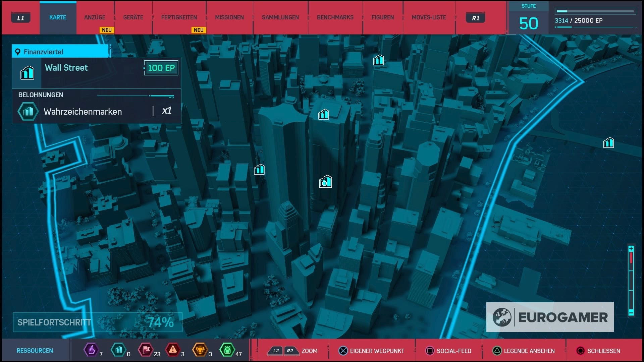
Task: Click the Belohnungen heading
Action: pos(41,95)
